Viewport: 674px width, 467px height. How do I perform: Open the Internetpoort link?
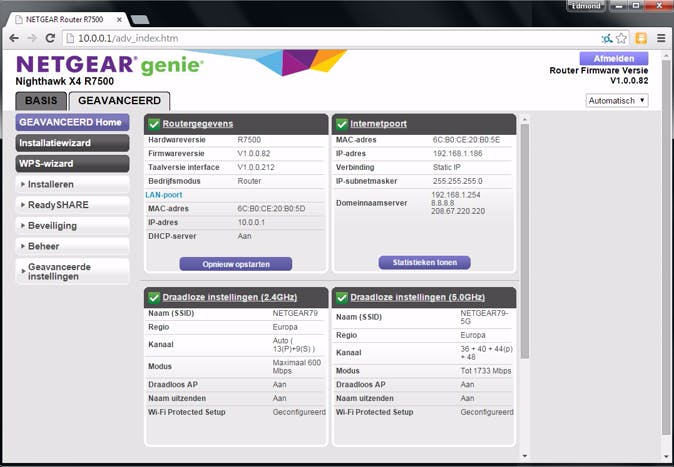point(378,124)
